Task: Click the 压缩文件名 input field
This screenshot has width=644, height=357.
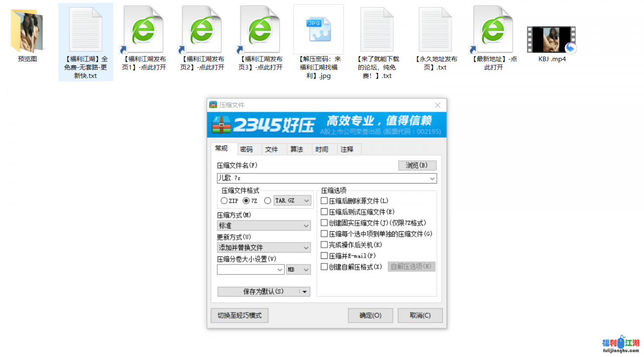Action: [x=322, y=178]
